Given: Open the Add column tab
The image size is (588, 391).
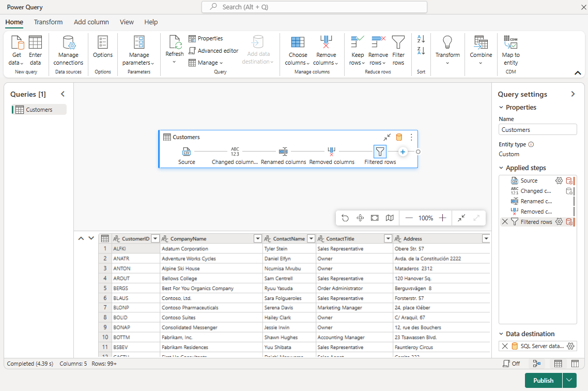Looking at the screenshot, I should point(91,22).
